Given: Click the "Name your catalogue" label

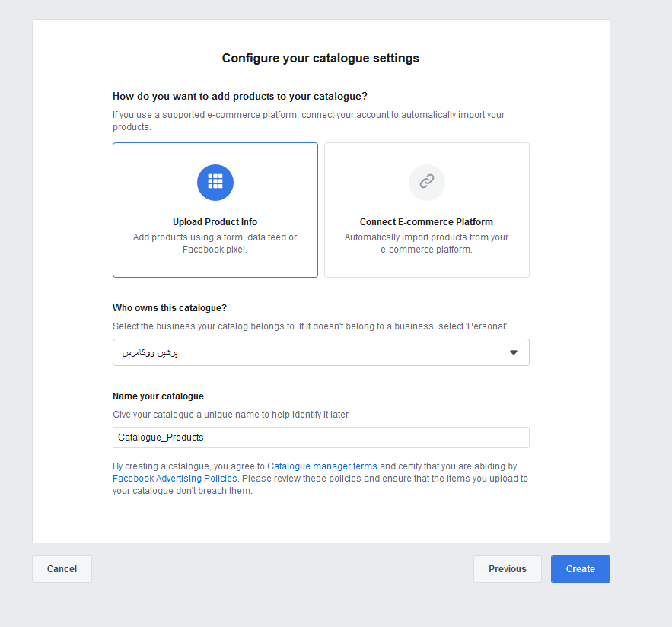Looking at the screenshot, I should coord(158,396).
